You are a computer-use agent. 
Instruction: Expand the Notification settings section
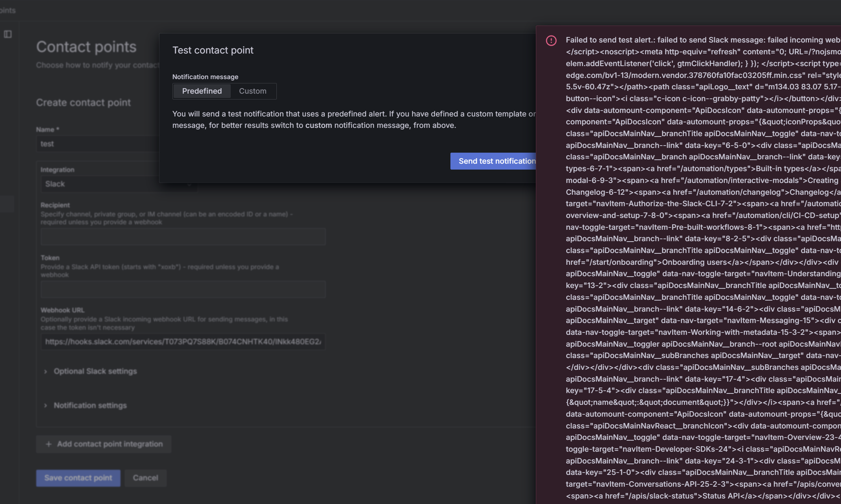point(90,405)
